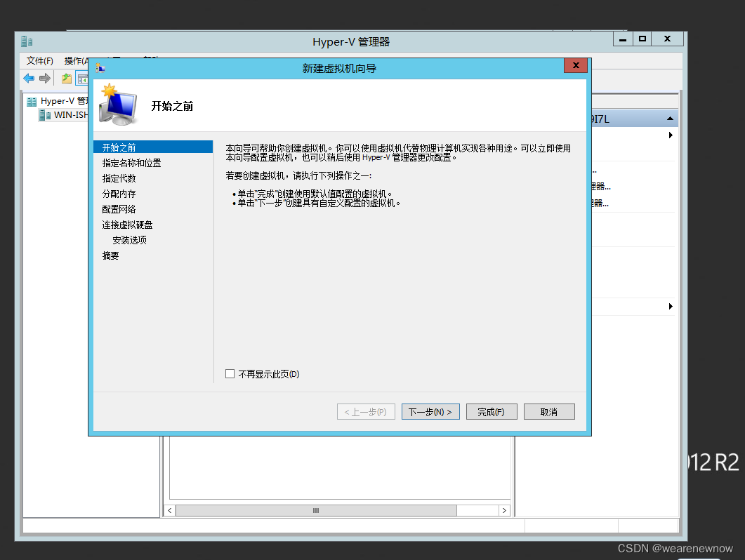
Task: Open the 操作 menu in the menu bar
Action: (74, 60)
